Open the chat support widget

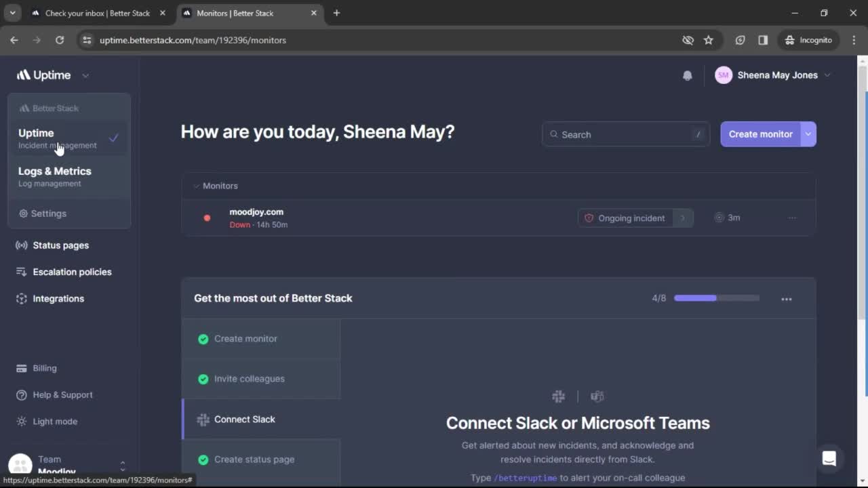pos(829,459)
